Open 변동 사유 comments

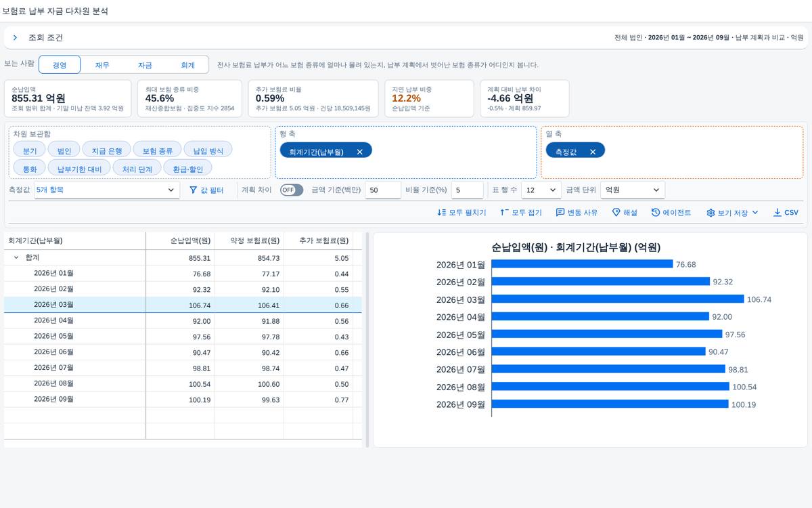pyautogui.click(x=577, y=213)
